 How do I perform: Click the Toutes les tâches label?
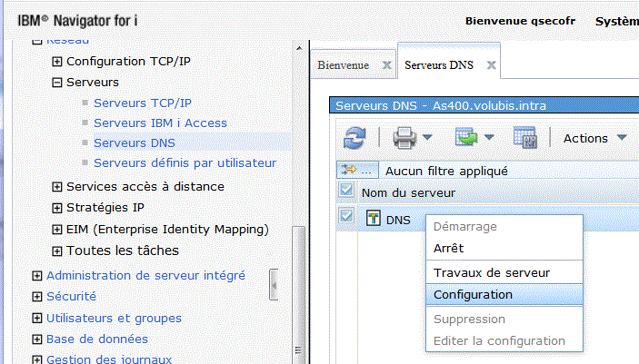(x=123, y=251)
